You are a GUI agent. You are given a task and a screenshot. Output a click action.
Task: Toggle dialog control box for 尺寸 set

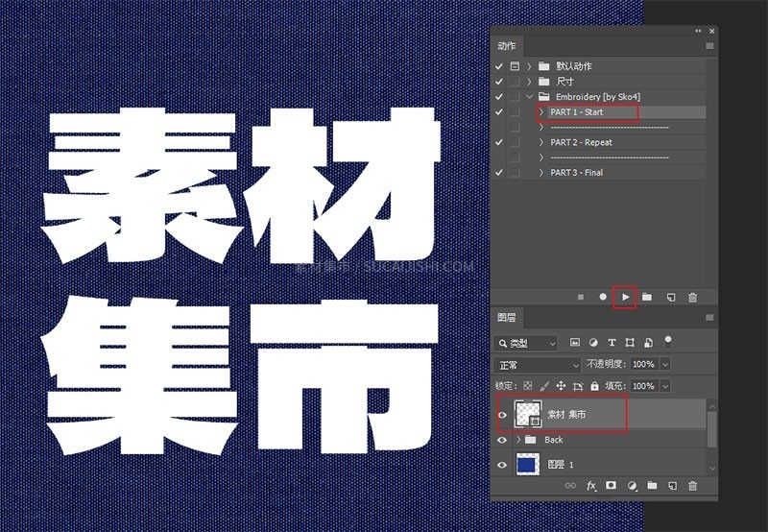point(515,82)
